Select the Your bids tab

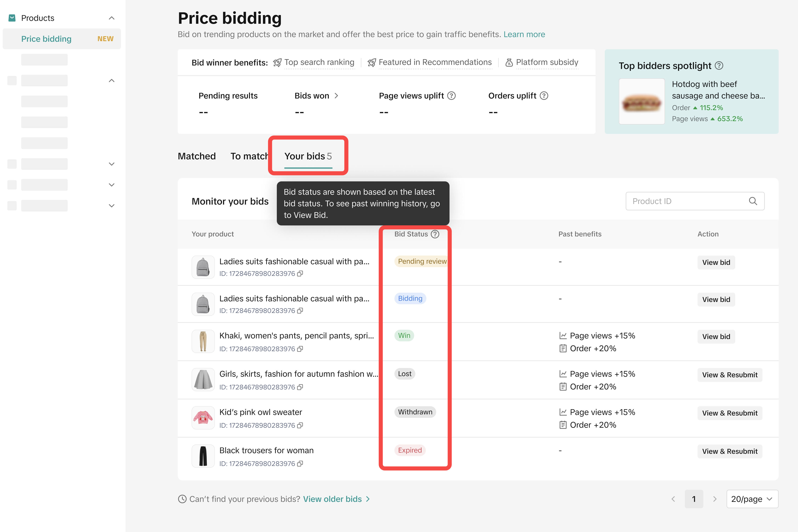[308, 156]
